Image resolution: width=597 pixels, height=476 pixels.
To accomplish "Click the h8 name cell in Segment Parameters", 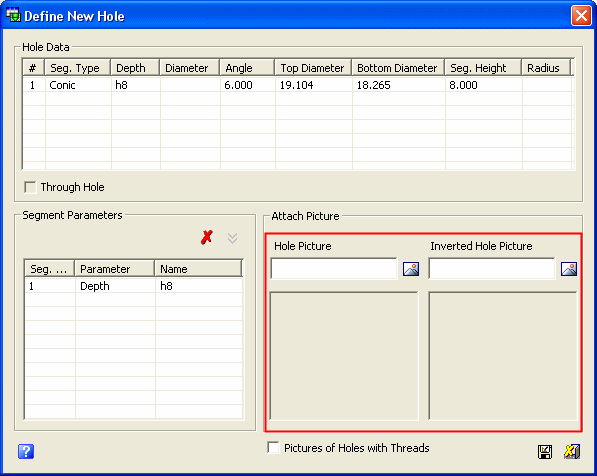I will tap(198, 286).
